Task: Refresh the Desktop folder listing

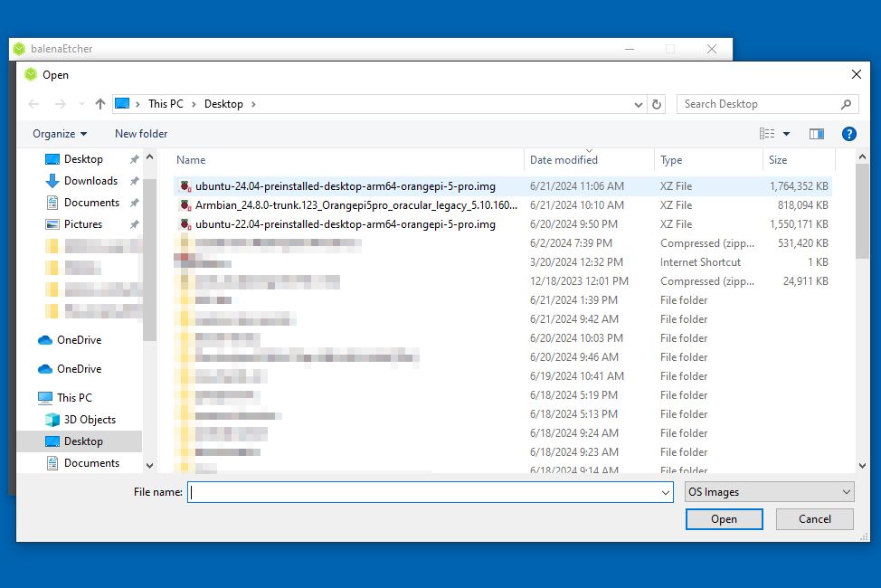Action: pyautogui.click(x=657, y=104)
